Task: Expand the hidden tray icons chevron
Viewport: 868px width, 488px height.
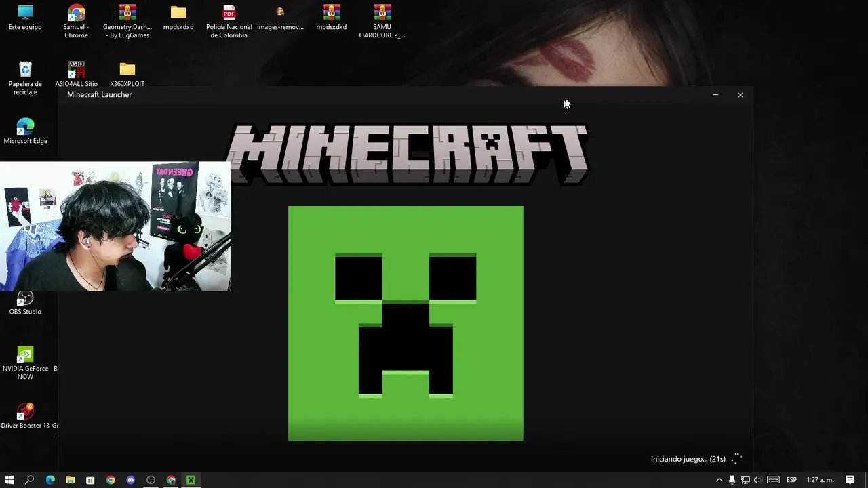Action: coord(719,480)
